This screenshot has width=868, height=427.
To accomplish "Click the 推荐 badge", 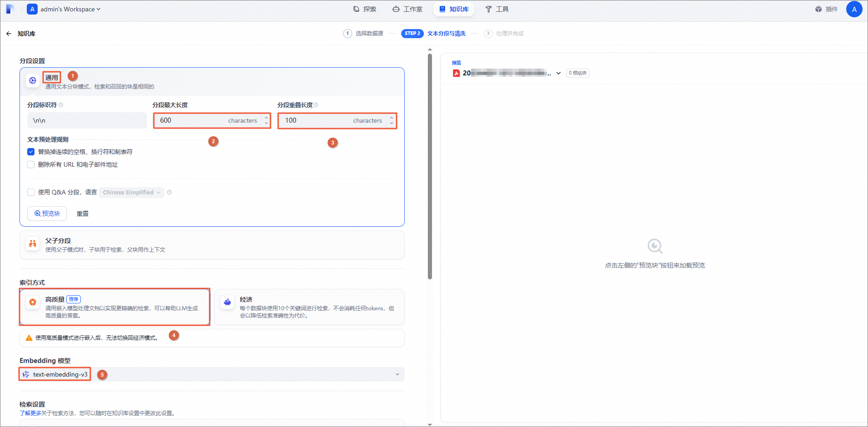I will (74, 299).
